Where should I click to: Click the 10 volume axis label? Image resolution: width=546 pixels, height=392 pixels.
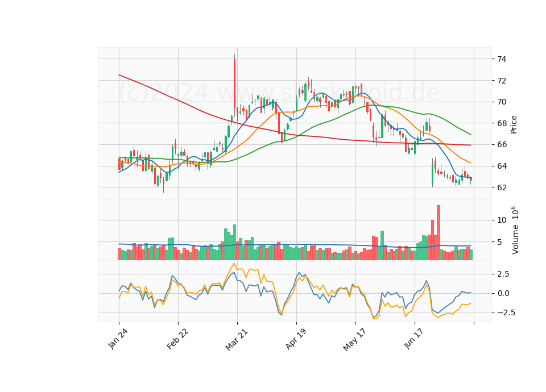pyautogui.click(x=502, y=220)
